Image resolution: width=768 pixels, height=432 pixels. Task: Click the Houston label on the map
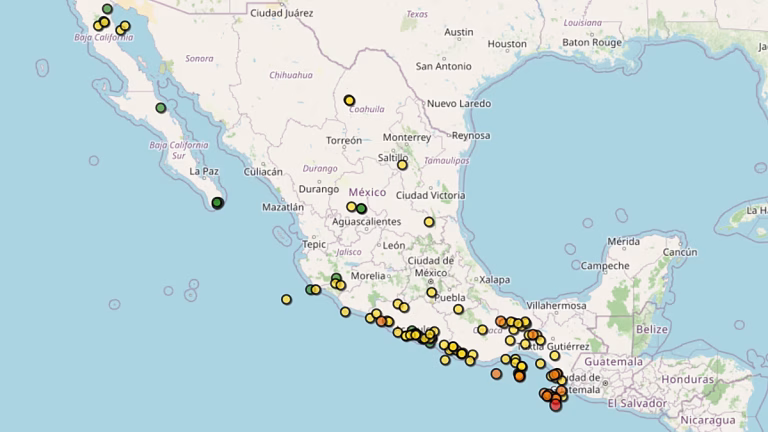click(507, 44)
